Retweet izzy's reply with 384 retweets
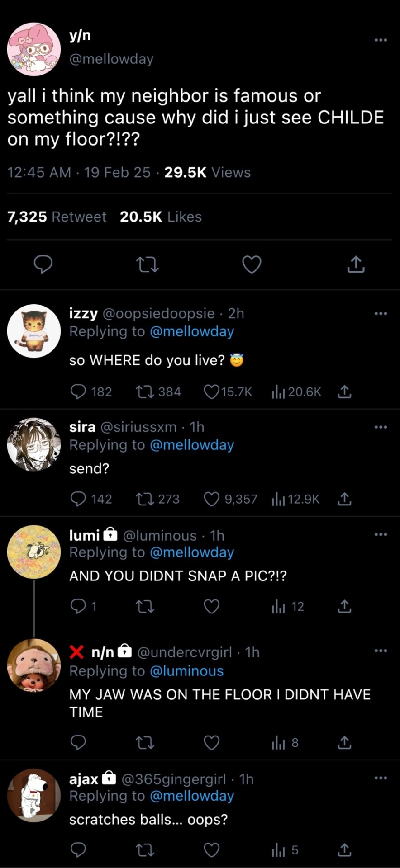400x868 pixels. [145, 392]
